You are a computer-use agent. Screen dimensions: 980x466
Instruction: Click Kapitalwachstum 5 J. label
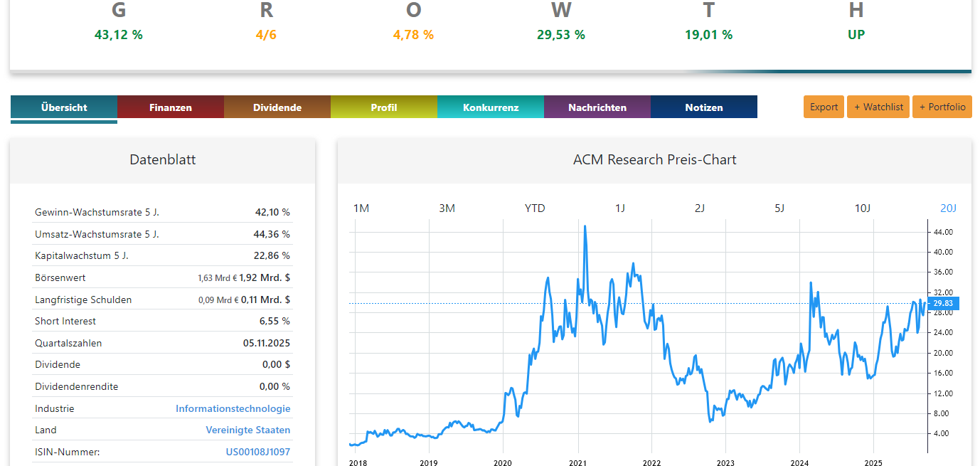point(82,255)
